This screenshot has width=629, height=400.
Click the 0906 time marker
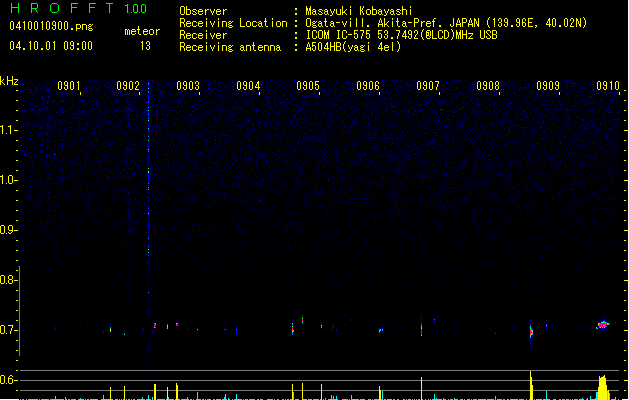coord(368,86)
